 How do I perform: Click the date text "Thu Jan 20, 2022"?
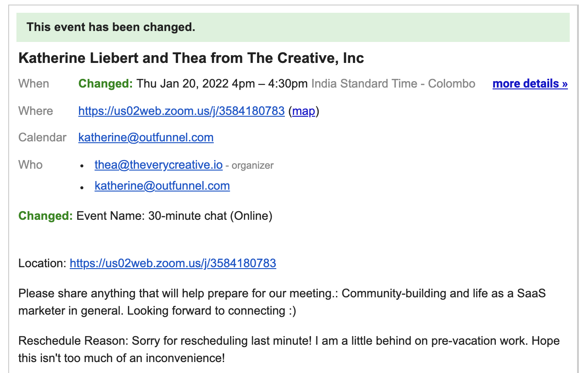pos(183,84)
